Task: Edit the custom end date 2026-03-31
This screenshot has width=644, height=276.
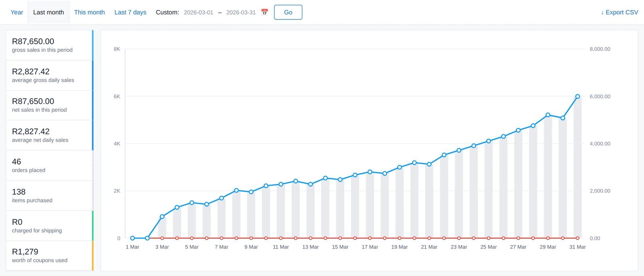Action: click(x=241, y=12)
